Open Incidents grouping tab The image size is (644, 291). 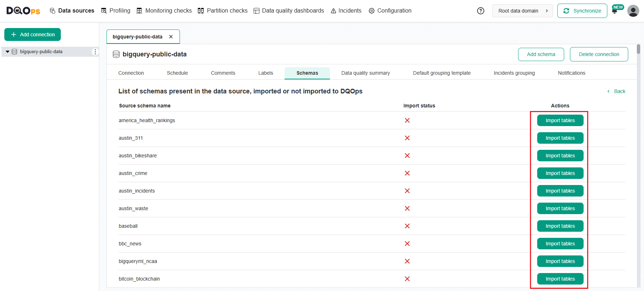coord(514,73)
